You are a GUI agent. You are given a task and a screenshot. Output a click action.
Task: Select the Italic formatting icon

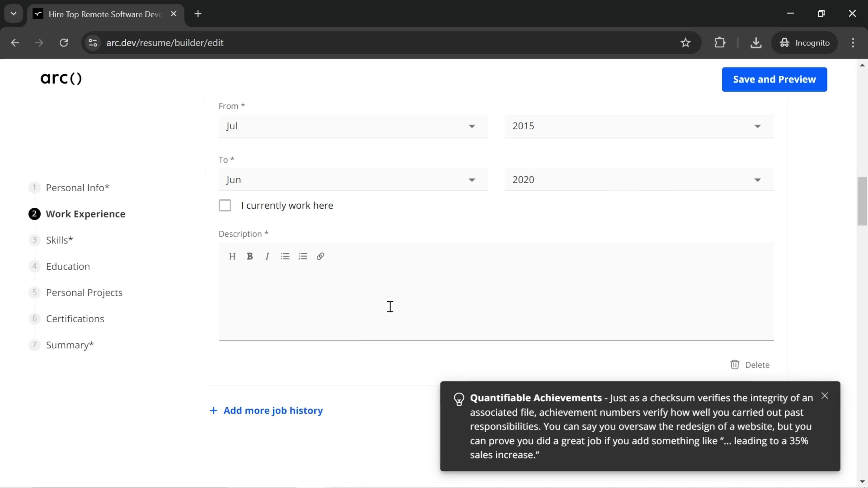coord(268,256)
